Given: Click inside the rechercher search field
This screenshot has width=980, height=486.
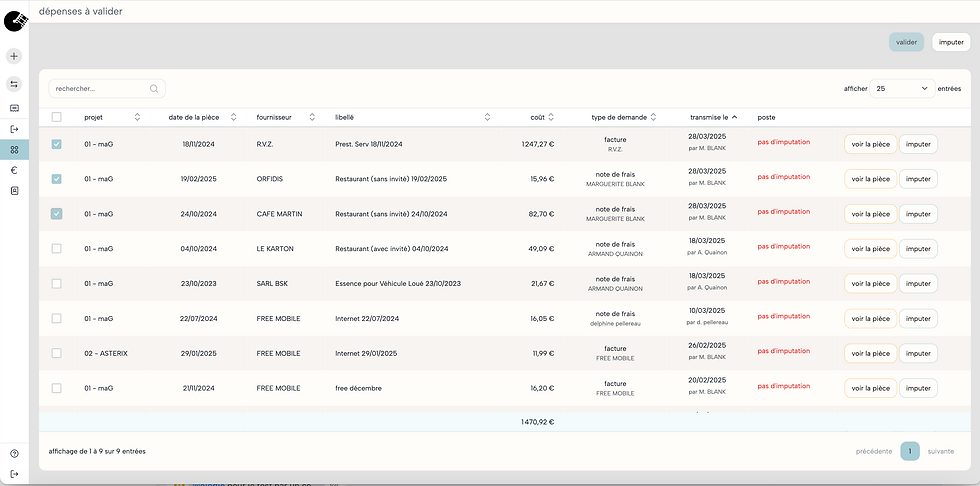Looking at the screenshot, I should pos(107,89).
